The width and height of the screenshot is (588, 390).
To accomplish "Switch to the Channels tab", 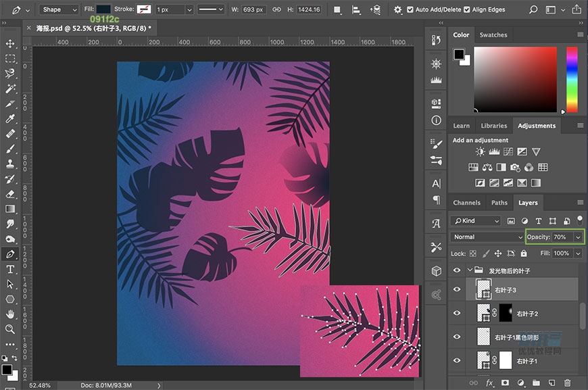I will 466,203.
